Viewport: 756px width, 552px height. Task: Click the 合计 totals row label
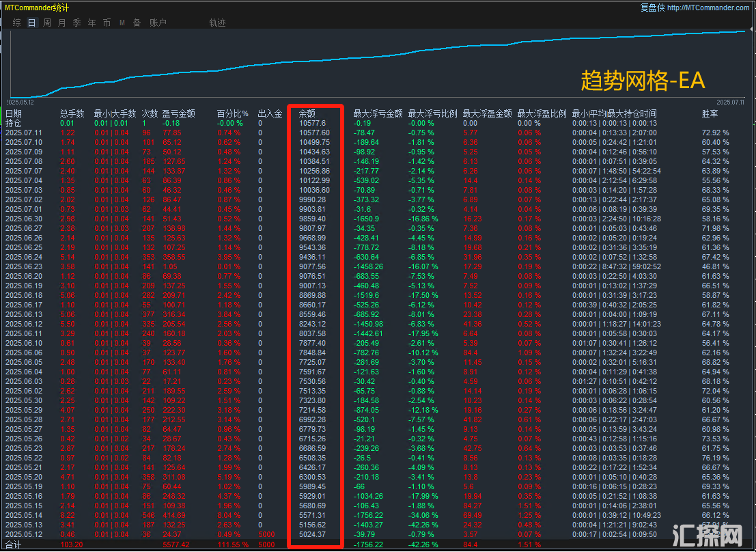click(x=14, y=544)
